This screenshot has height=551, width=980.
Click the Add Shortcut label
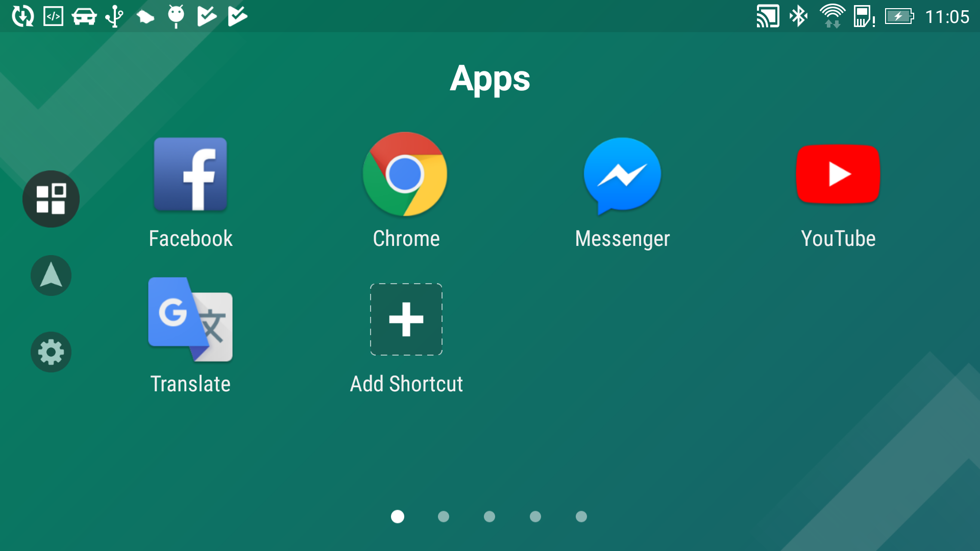tap(406, 384)
